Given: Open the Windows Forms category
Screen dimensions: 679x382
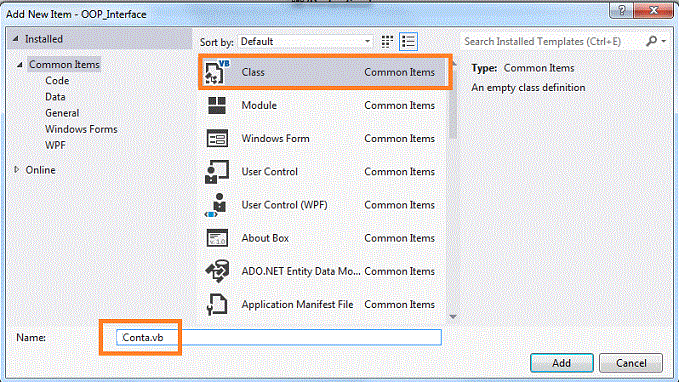Looking at the screenshot, I should [x=81, y=129].
